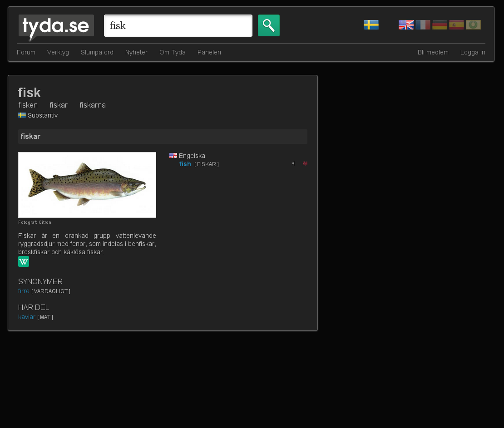Image resolution: width=504 pixels, height=428 pixels.
Task: Select the Spanish flag
Action: (x=456, y=25)
